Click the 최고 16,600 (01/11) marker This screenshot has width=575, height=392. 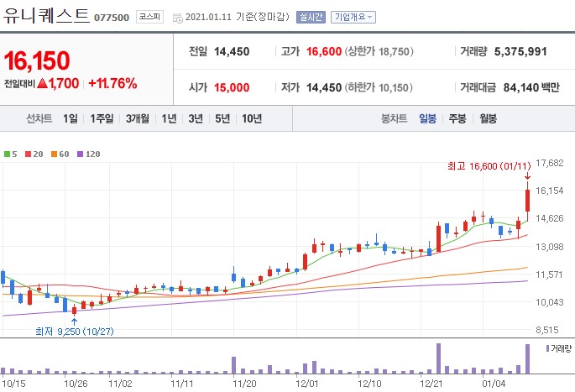tap(489, 166)
